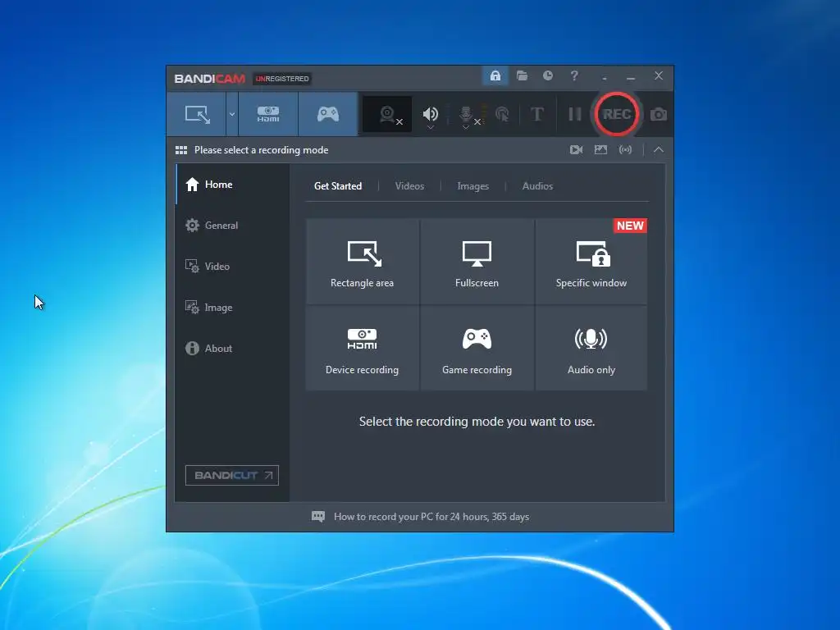Image resolution: width=840 pixels, height=630 pixels.
Task: Open help question mark icon
Action: (x=573, y=76)
